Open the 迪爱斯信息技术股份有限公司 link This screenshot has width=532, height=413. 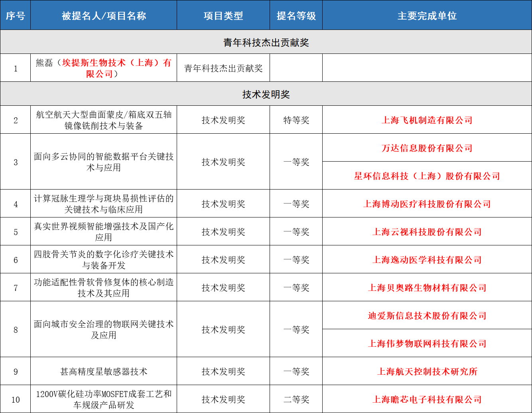coord(427,316)
